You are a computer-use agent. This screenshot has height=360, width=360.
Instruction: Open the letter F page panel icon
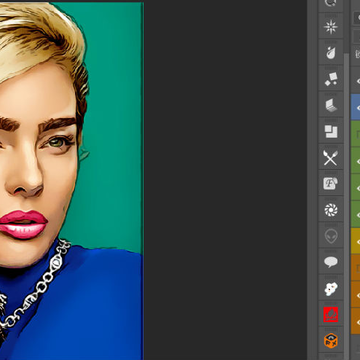tap(331, 184)
